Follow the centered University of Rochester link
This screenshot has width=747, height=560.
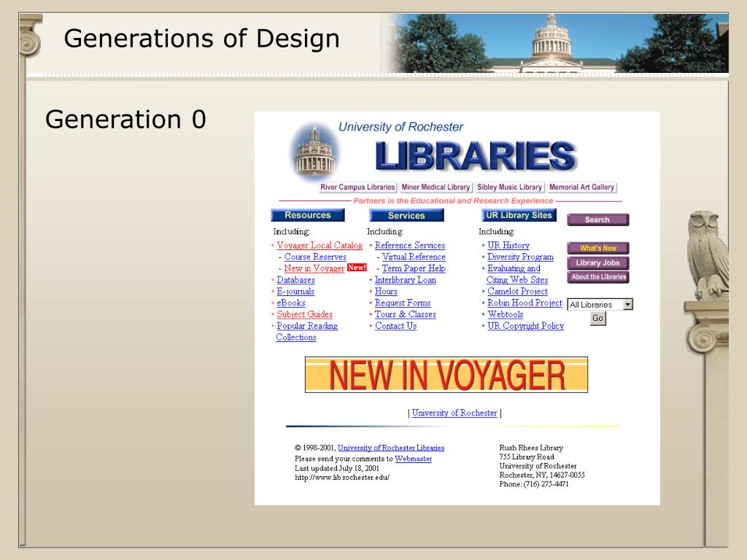[454, 413]
